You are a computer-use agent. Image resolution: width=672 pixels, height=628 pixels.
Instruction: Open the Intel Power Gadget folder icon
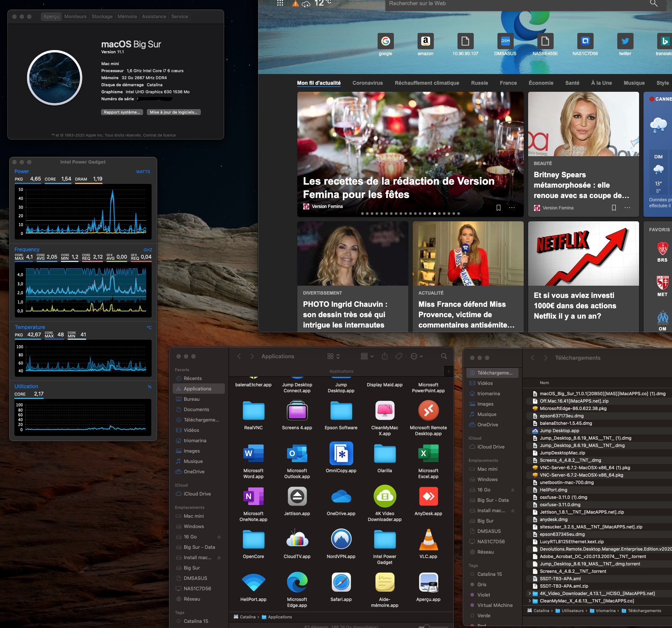385,540
